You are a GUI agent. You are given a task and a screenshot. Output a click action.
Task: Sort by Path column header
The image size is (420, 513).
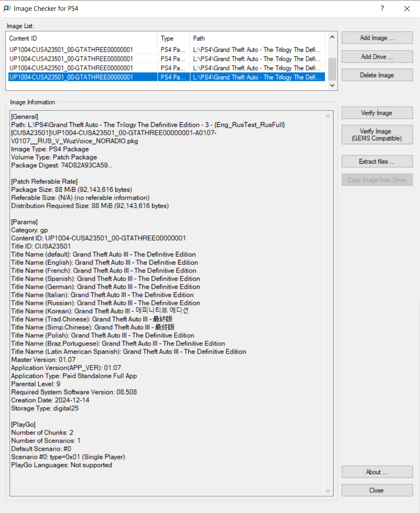257,38
